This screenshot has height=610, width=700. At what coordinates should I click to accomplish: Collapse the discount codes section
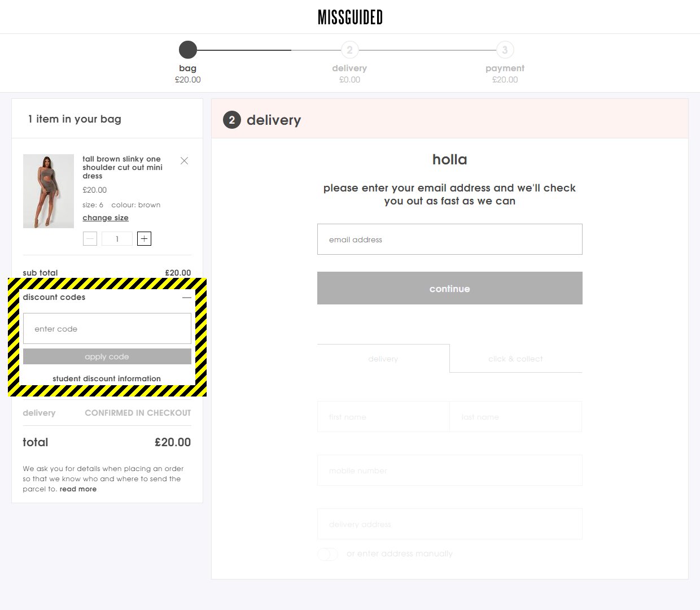187,297
